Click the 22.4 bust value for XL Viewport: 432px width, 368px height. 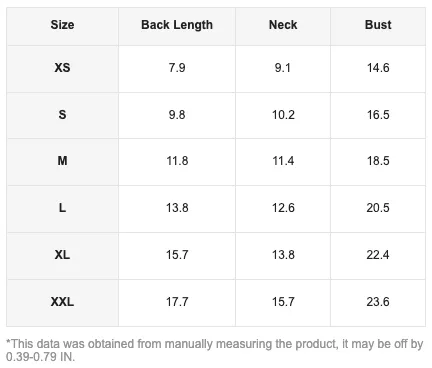378,255
